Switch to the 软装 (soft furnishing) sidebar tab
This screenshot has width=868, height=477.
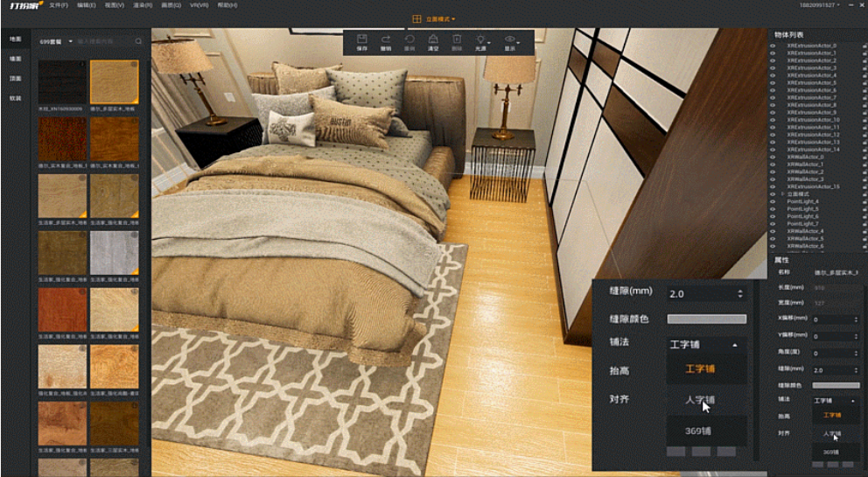16,99
